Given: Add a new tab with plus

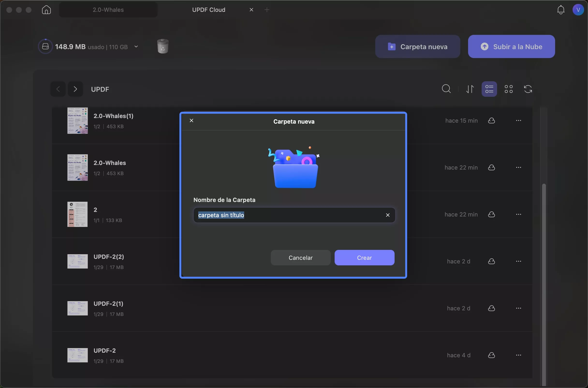Looking at the screenshot, I should point(267,10).
